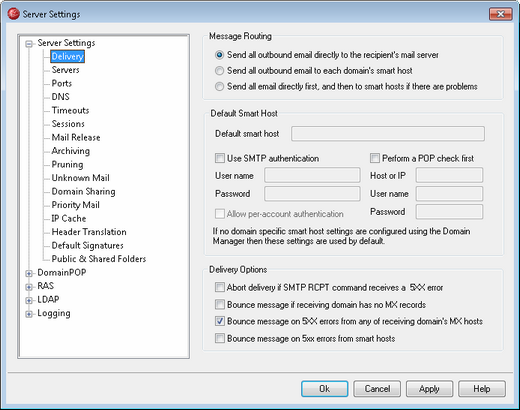This screenshot has width=520, height=410.
Task: Enable Use SMTP authentication checkbox
Action: point(220,158)
